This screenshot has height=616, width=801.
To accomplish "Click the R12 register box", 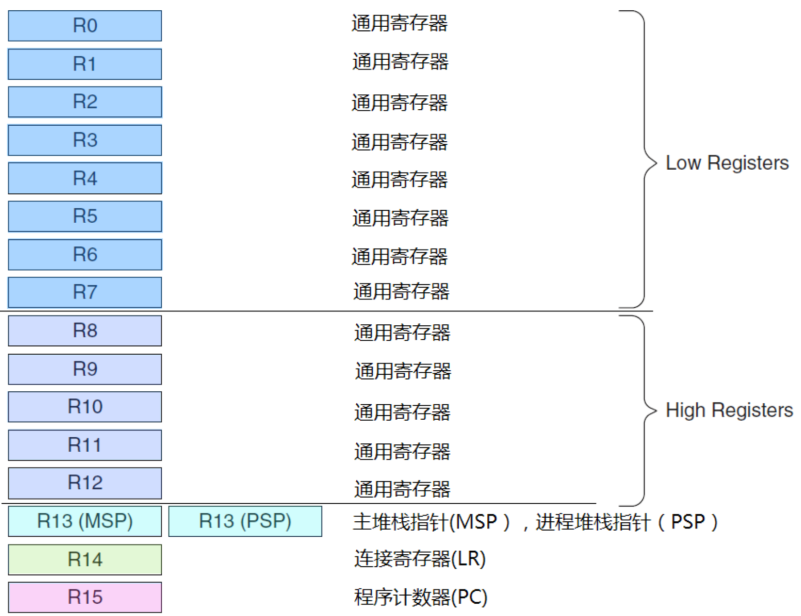I will (x=85, y=483).
